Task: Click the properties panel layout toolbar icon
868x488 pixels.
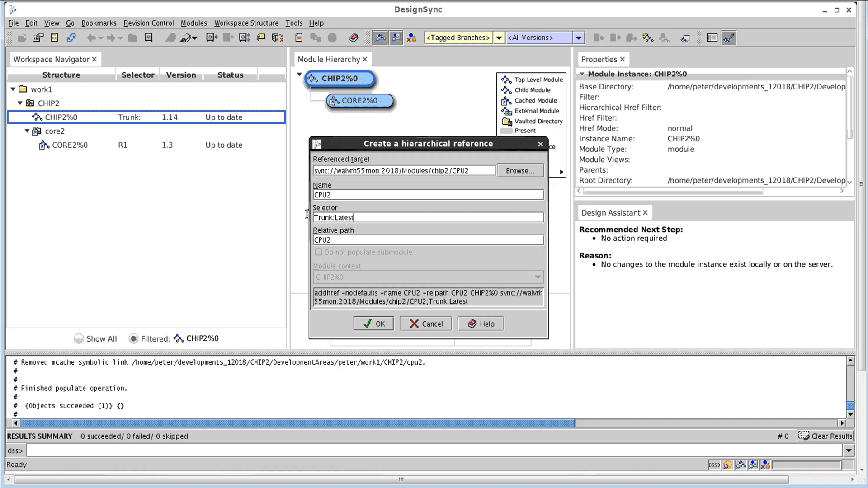Action: (712, 38)
